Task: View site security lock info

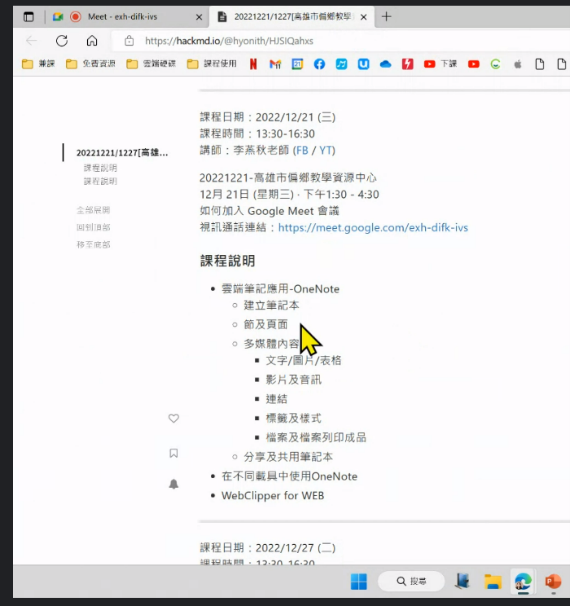Action: [x=129, y=41]
